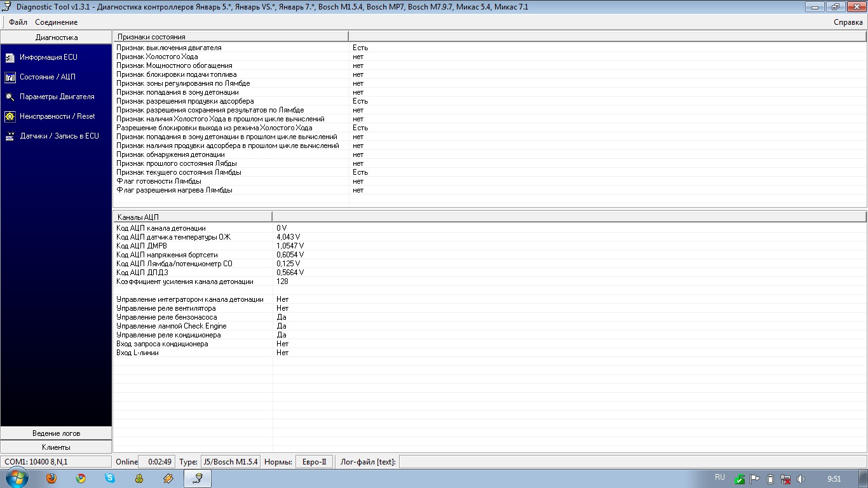
Task: Select the Датчики / Запись в ECU icon
Action: (x=10, y=136)
